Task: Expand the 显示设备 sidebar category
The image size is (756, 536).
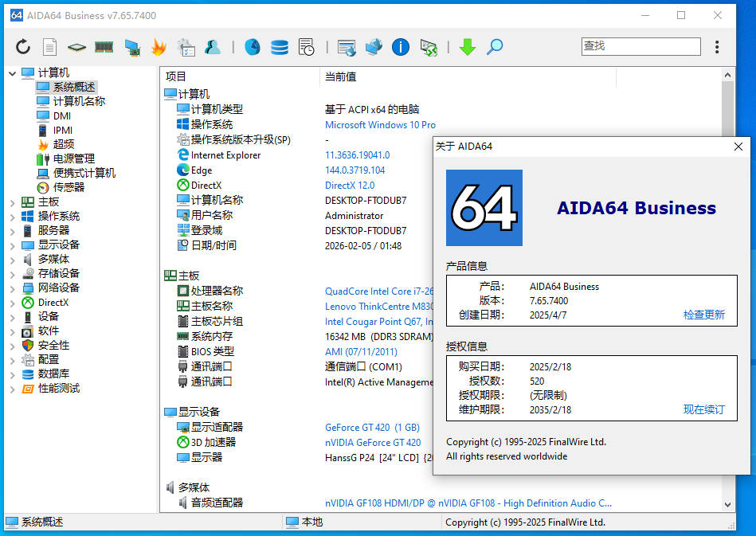Action: [x=13, y=244]
